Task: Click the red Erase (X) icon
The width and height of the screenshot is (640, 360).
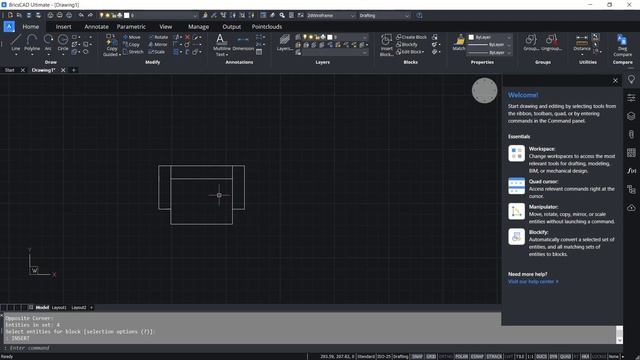Action: 187,37
